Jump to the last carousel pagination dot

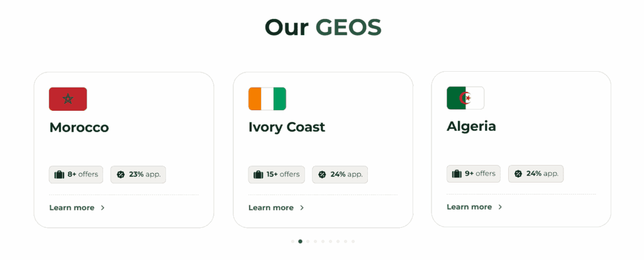coord(353,241)
